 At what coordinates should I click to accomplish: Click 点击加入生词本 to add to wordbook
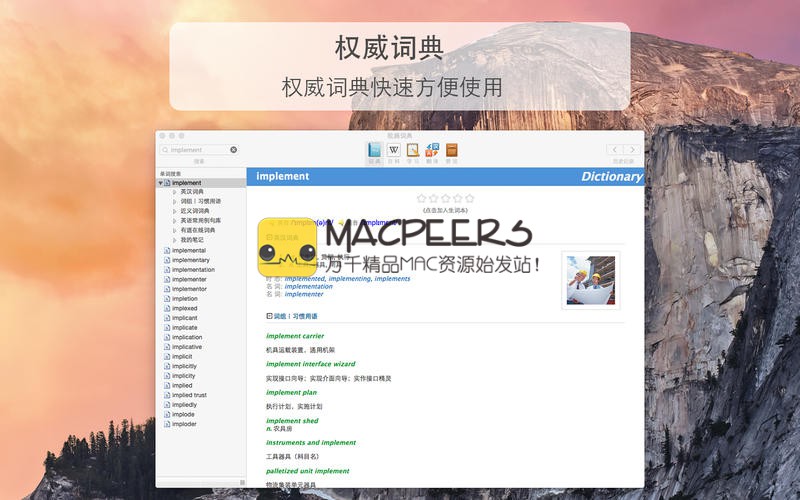pyautogui.click(x=445, y=210)
